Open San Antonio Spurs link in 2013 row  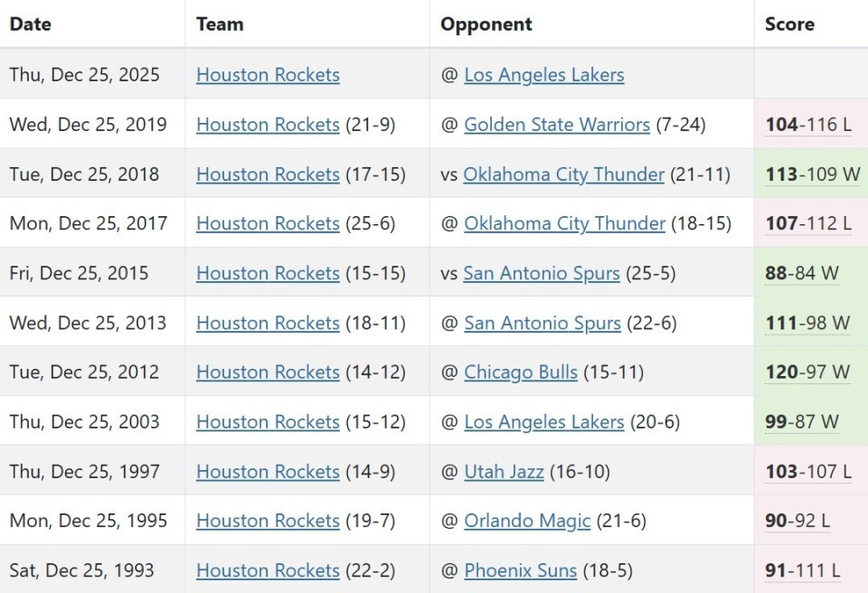542,323
